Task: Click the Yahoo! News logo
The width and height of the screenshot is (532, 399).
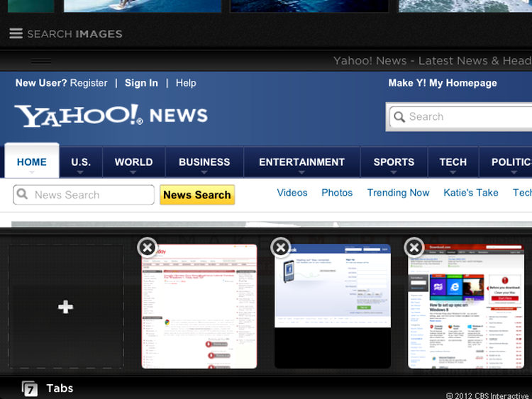Action: (x=111, y=116)
